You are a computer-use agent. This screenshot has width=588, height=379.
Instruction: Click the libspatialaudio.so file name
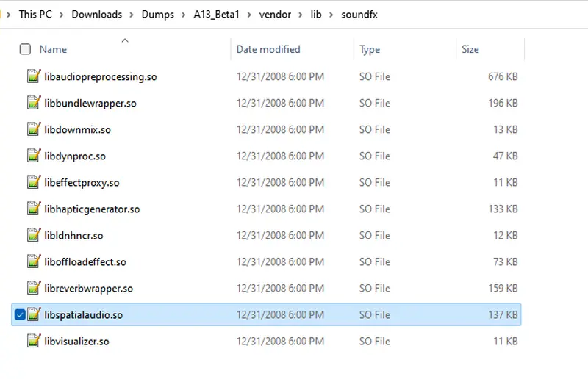point(83,315)
